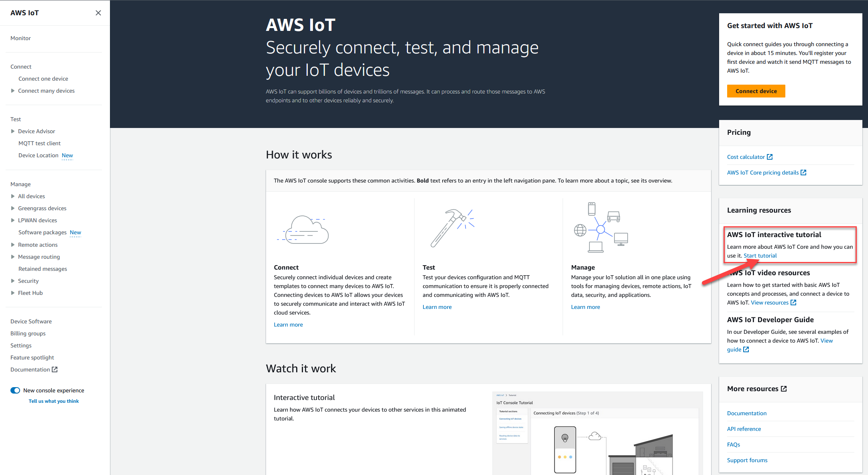This screenshot has height=475, width=868.
Task: Toggle the New console experience switch
Action: [x=14, y=391]
